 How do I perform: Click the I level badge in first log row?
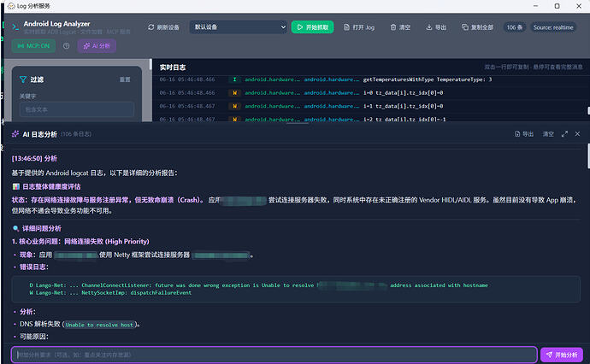[x=235, y=79]
